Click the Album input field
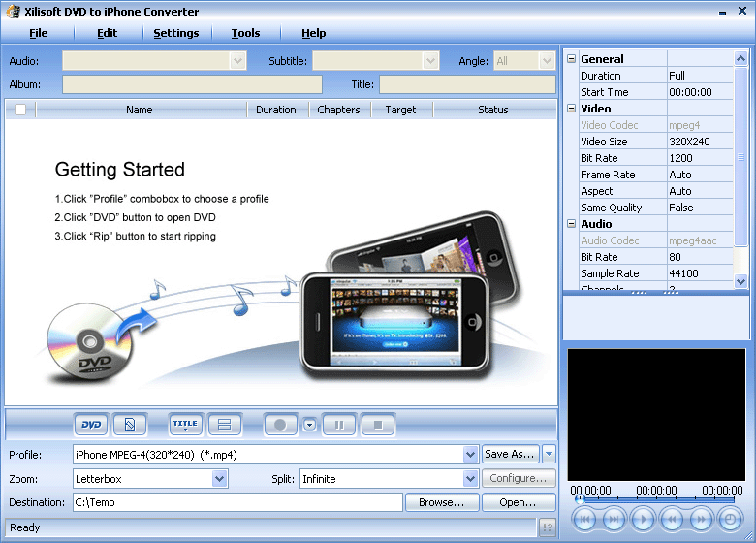756x543 pixels. point(192,84)
